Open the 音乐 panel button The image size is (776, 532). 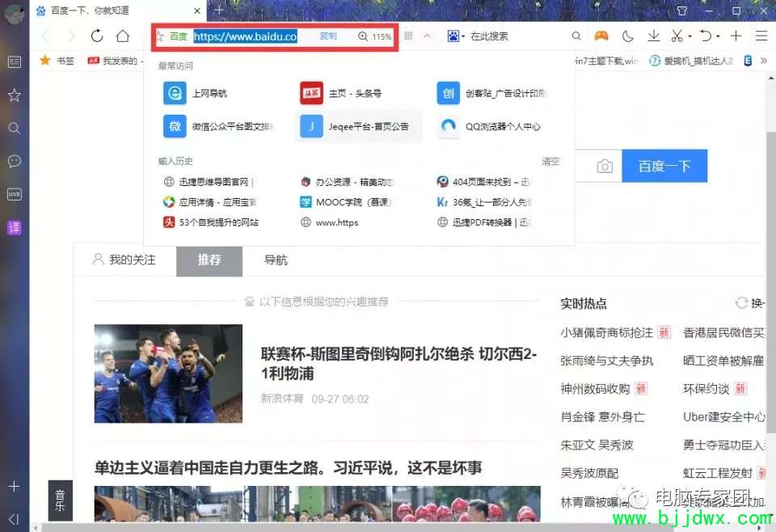click(61, 500)
